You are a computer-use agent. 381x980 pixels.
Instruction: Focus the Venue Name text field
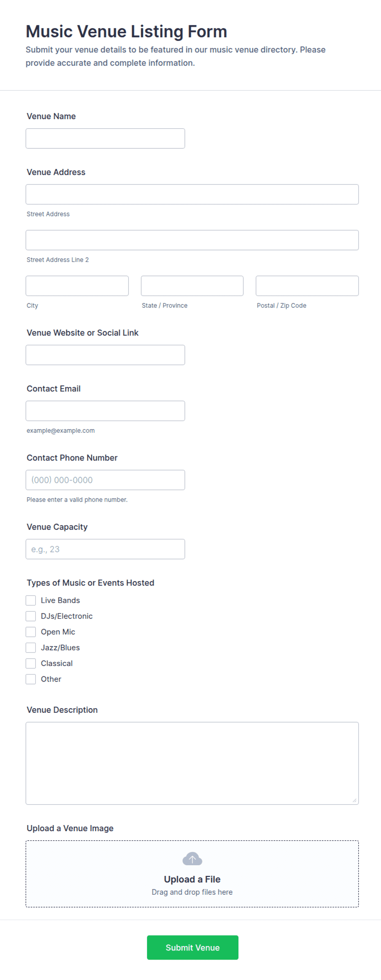click(105, 139)
